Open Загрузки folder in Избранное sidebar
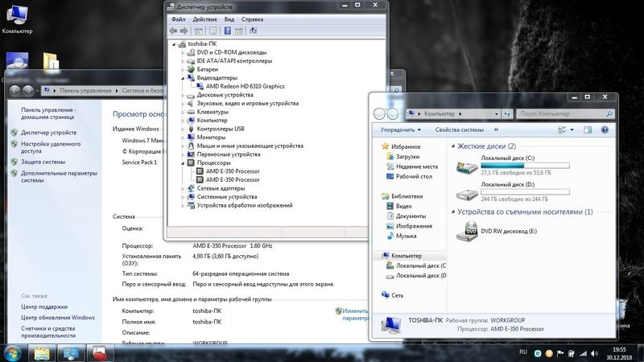 407,157
